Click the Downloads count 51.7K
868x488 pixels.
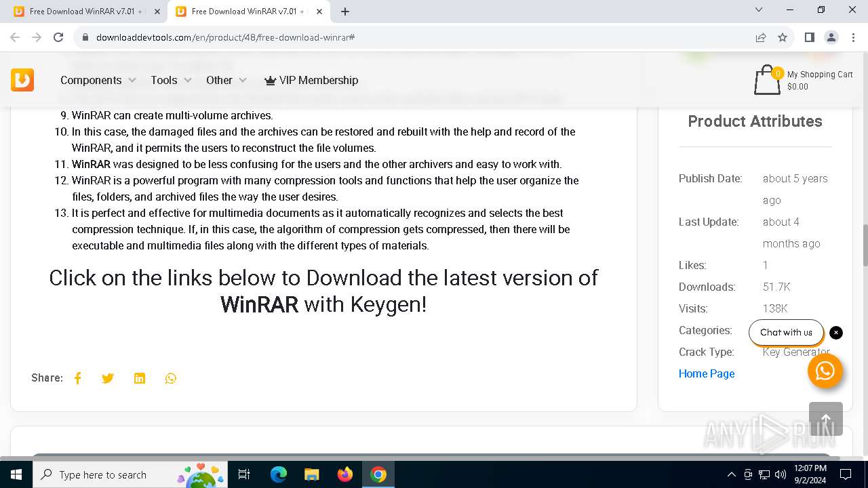(776, 287)
